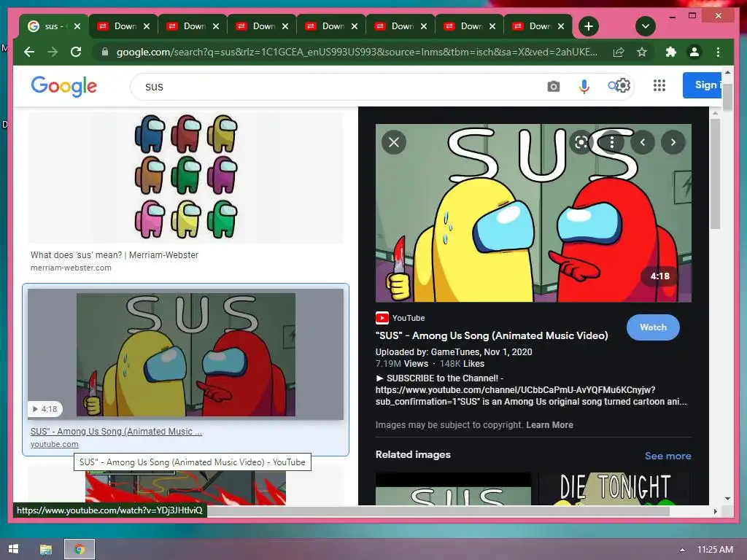The image size is (747, 560).
Task: Open the 'What does sus mean' result link
Action: [115, 254]
